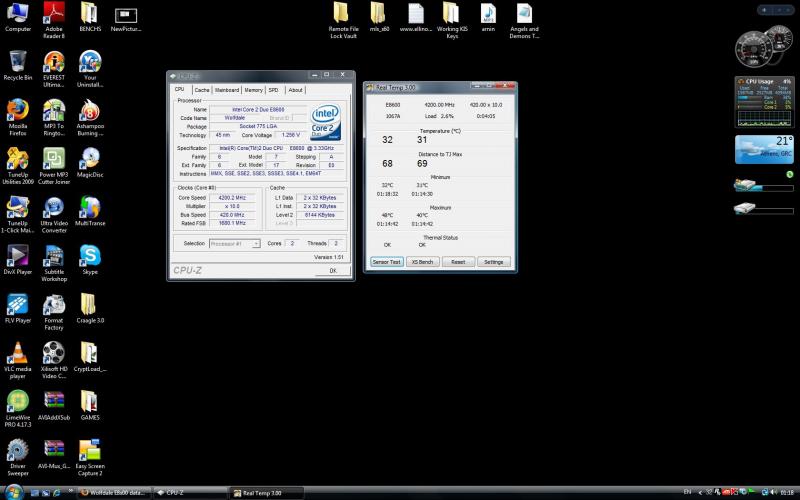Viewport: 800px width, 500px height.
Task: Open Format Factory
Action: 54,312
